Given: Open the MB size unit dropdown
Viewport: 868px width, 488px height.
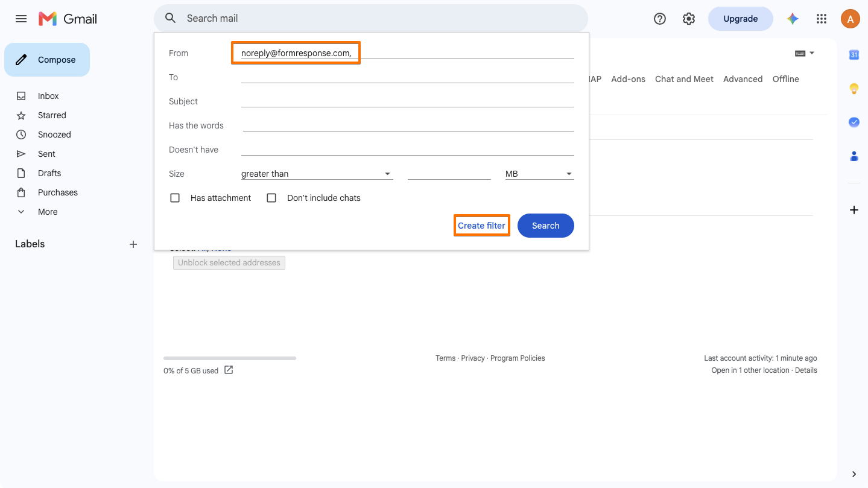Looking at the screenshot, I should click(539, 174).
